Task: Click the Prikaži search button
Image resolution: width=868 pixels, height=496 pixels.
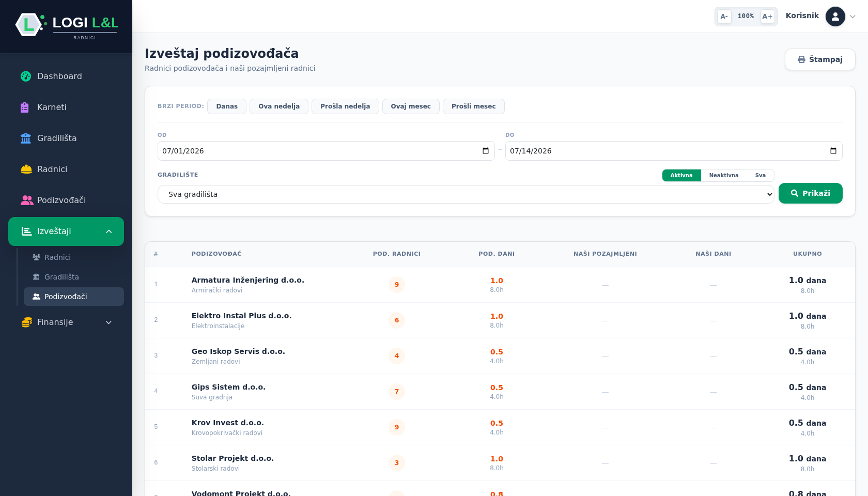Action: (810, 193)
